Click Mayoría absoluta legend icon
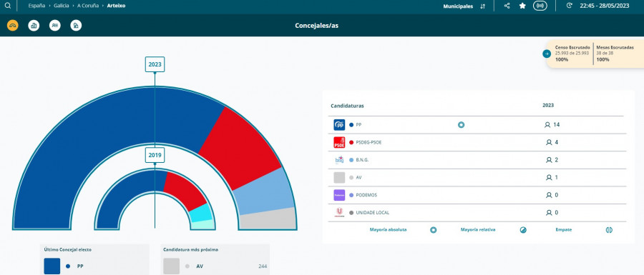This screenshot has width=644, height=275. click(433, 230)
